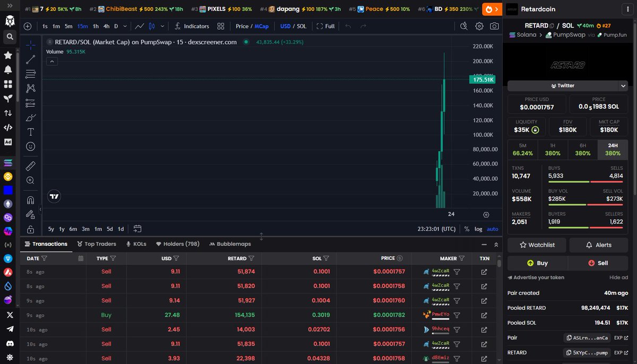Image resolution: width=637 pixels, height=364 pixels.
Task: Select the Ethereum chain sidebar icon
Action: click(8, 204)
